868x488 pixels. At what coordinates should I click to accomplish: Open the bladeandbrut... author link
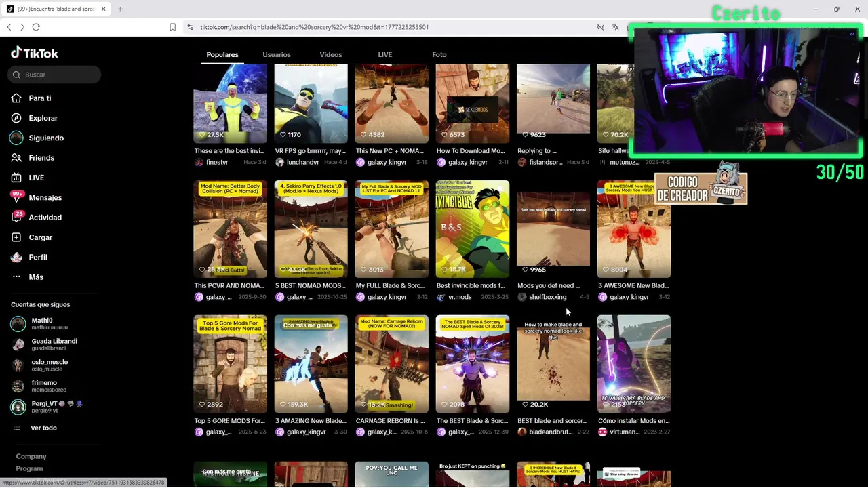point(551,432)
